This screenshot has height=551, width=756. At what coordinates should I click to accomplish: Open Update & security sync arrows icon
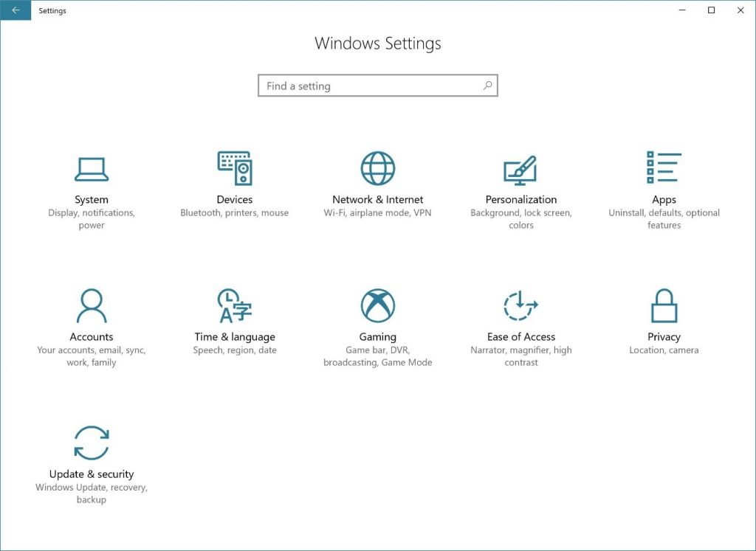tap(92, 443)
